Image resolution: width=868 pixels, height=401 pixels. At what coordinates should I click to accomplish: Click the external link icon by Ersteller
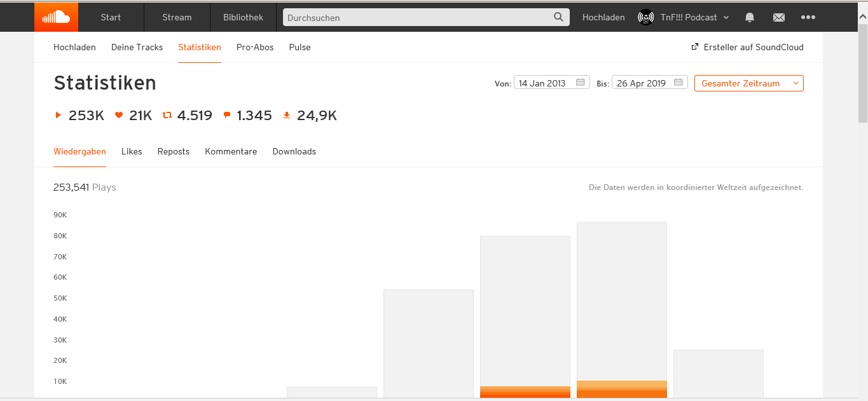[695, 47]
